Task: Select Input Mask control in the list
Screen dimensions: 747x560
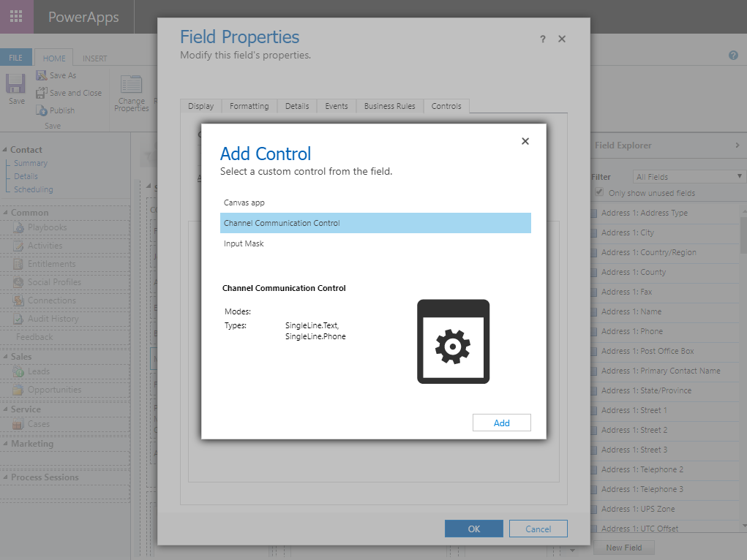Action: 375,243
